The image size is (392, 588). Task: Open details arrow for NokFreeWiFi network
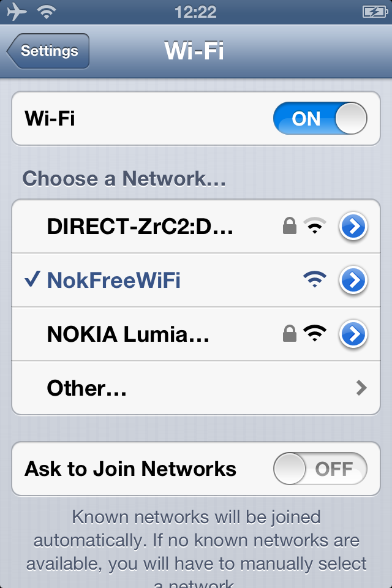[353, 280]
